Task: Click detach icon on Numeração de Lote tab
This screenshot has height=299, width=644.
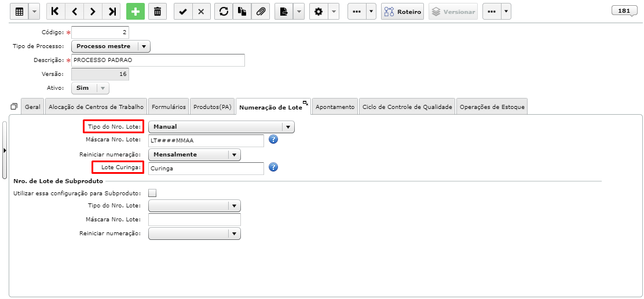Action: click(305, 103)
